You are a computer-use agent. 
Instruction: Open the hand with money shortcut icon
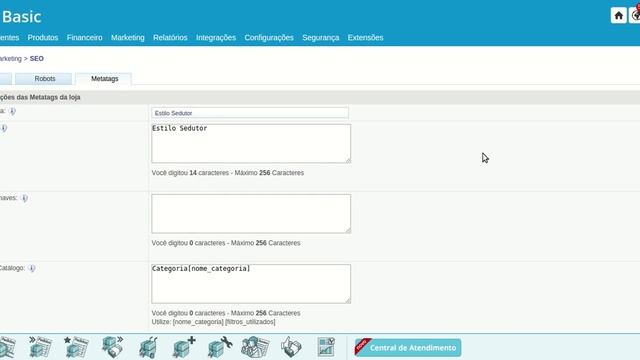pyautogui.click(x=291, y=347)
